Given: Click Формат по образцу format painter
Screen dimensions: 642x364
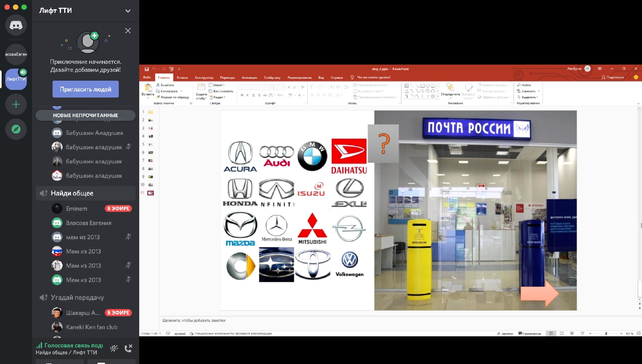Looking at the screenshot, I should pyautogui.click(x=173, y=97).
